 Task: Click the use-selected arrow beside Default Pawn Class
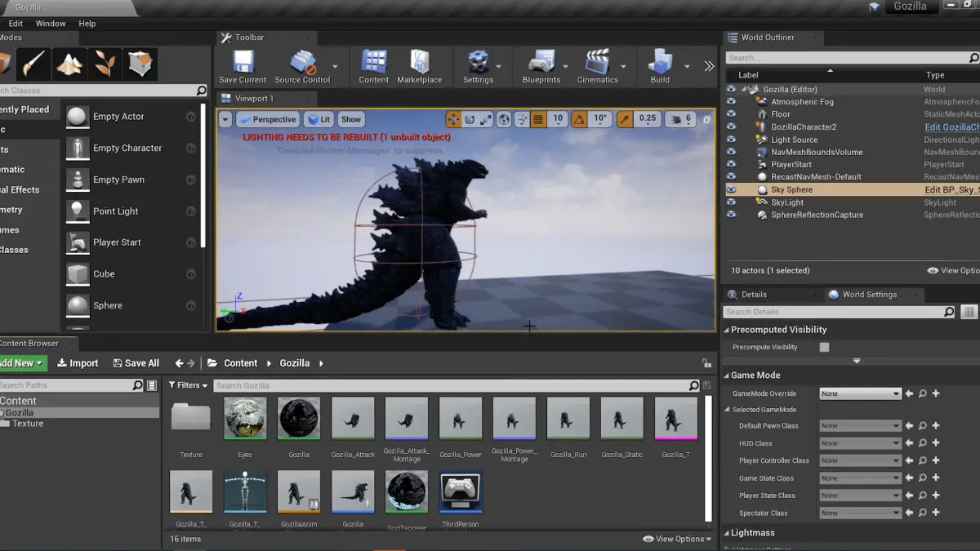tap(909, 425)
